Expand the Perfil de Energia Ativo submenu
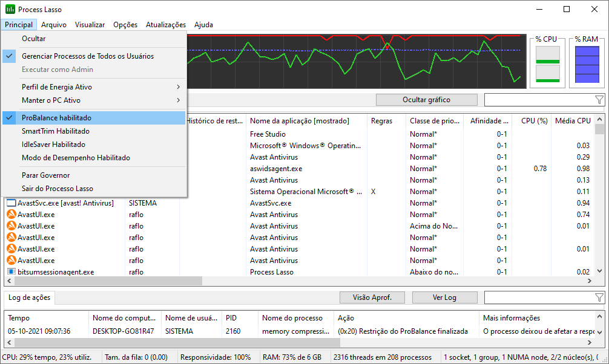Screen dimensions: 609x364 94,87
